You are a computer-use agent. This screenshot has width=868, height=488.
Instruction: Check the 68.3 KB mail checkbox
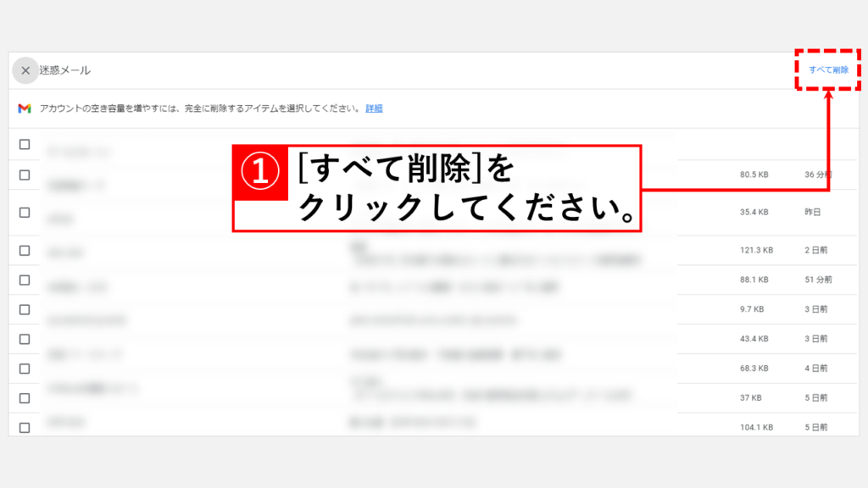pos(25,369)
